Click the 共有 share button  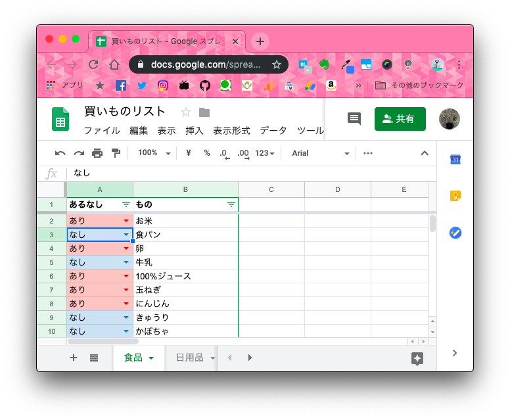400,119
